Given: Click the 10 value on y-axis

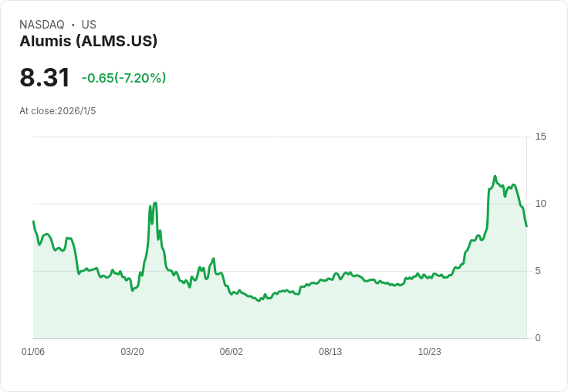Looking at the screenshot, I should (x=540, y=204).
